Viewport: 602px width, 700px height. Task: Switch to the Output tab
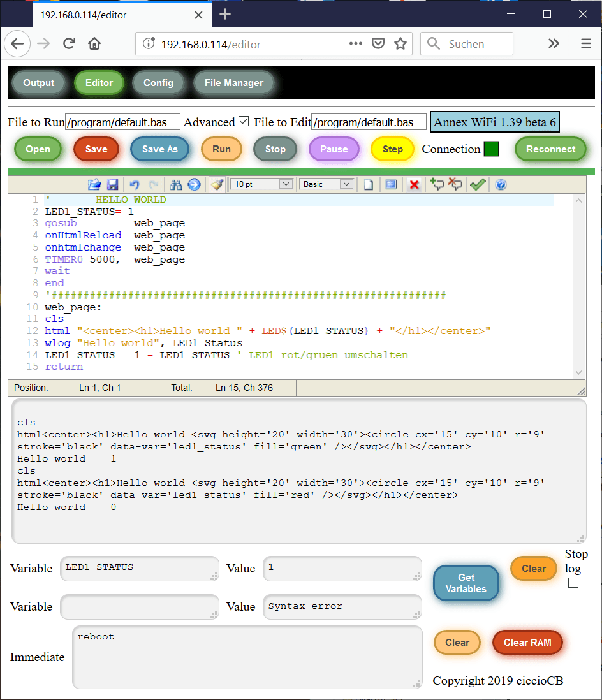[x=39, y=83]
